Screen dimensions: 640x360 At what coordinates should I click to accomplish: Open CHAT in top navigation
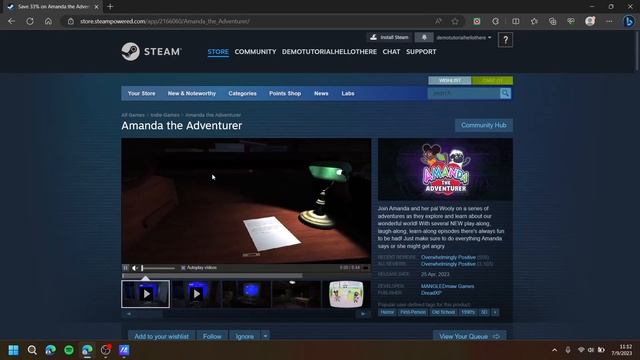(391, 52)
